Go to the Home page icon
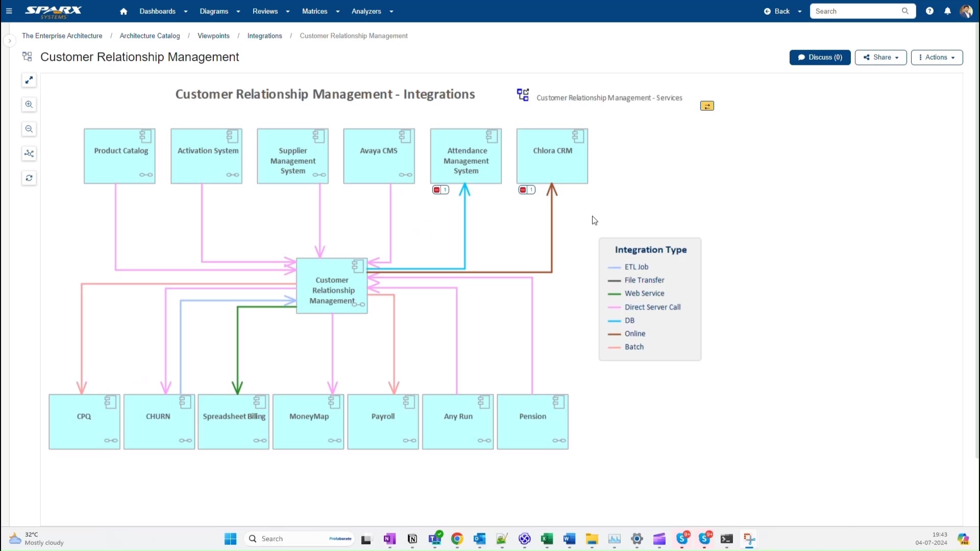Image resolution: width=980 pixels, height=551 pixels. (124, 11)
